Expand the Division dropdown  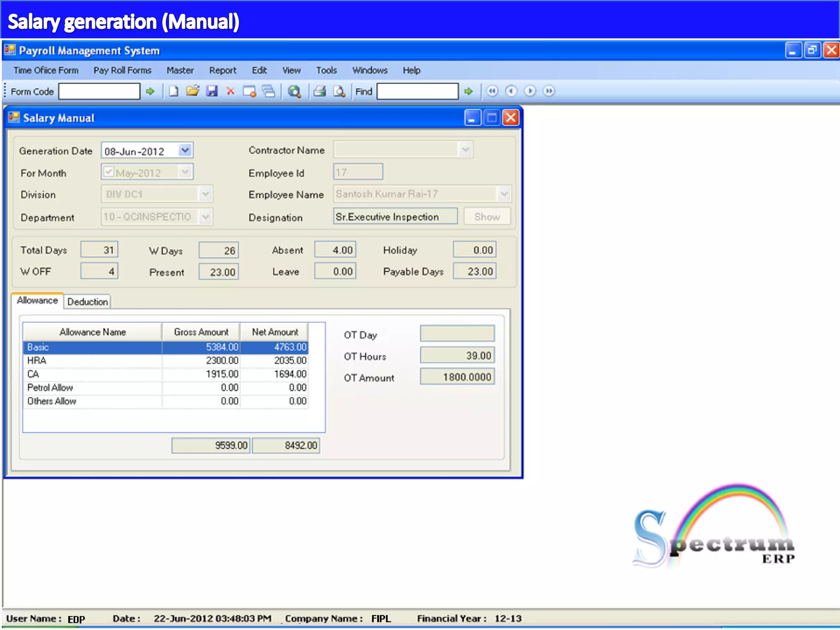coord(205,194)
